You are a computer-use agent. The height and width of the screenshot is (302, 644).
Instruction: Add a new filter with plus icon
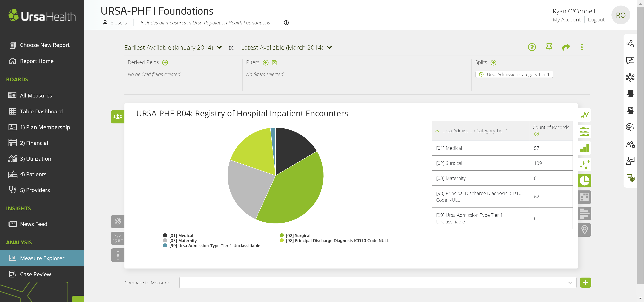pyautogui.click(x=265, y=62)
